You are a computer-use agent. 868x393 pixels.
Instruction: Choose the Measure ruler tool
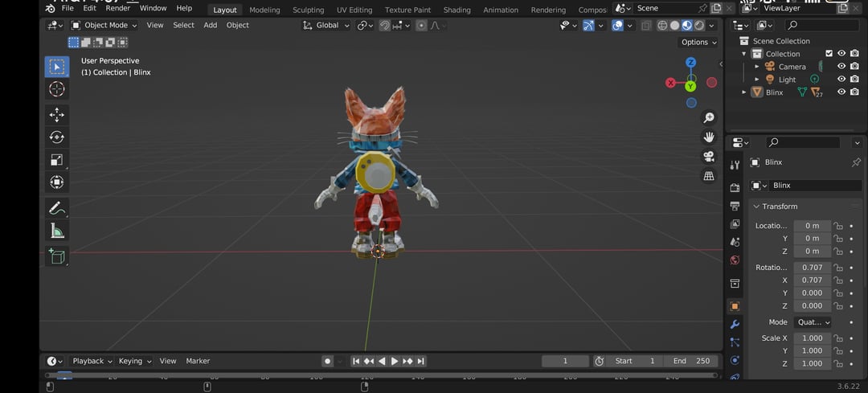click(56, 231)
